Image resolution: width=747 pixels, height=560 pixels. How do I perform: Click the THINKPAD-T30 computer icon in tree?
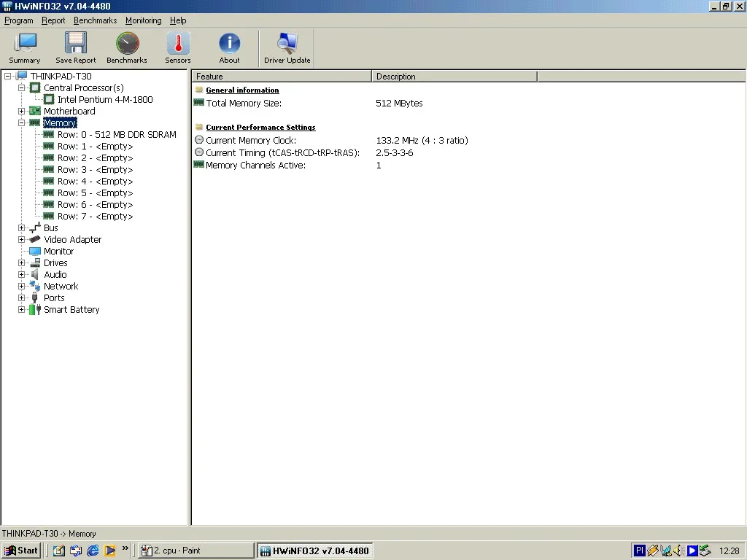click(x=21, y=76)
